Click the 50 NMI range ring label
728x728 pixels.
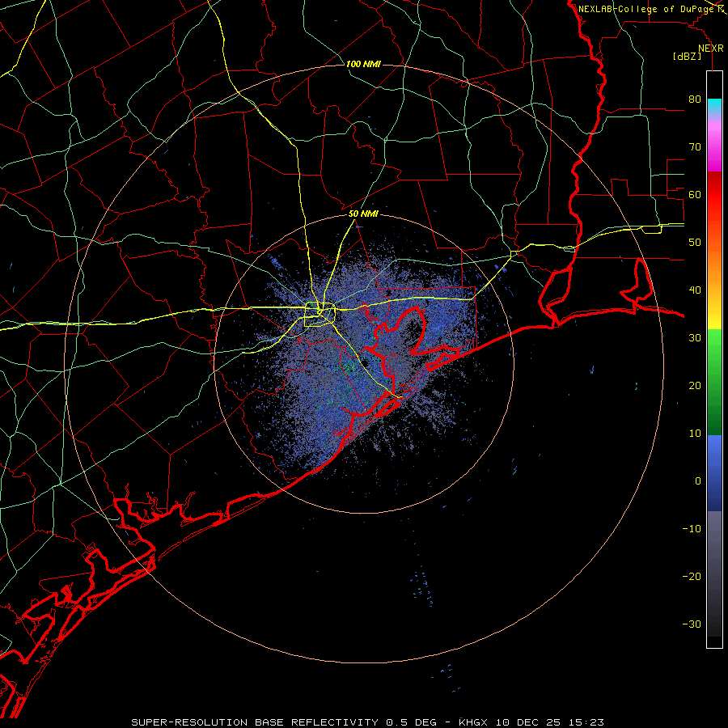pyautogui.click(x=363, y=214)
